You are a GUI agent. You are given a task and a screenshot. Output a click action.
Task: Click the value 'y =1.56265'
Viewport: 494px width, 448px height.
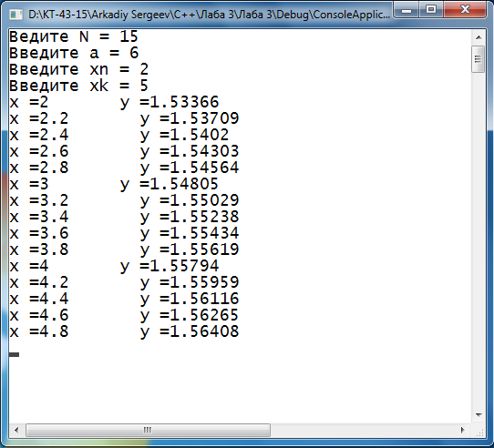pyautogui.click(x=190, y=315)
